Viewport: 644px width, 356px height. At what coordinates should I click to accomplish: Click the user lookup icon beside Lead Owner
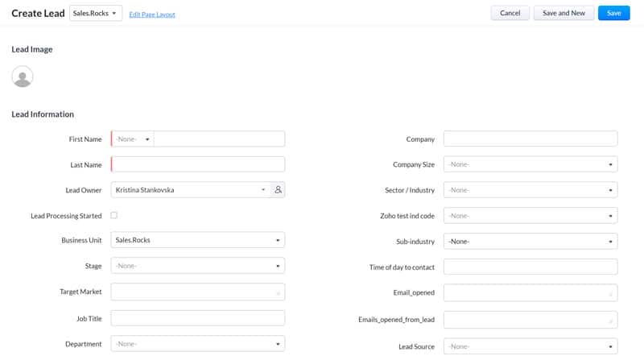coord(278,190)
